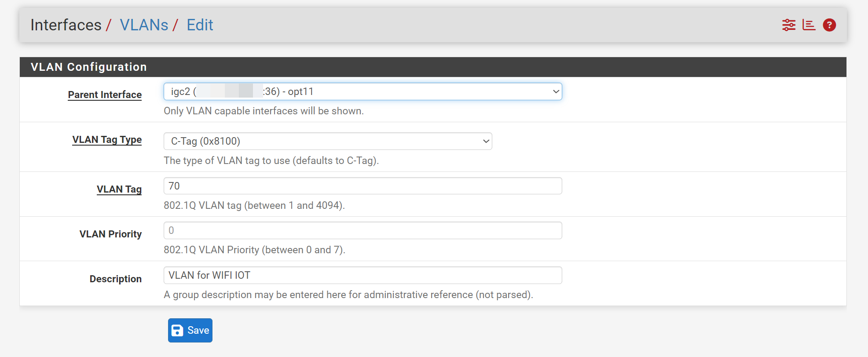Click the VLAN Configuration panel header
Screen dimensions: 868x357
(88, 67)
